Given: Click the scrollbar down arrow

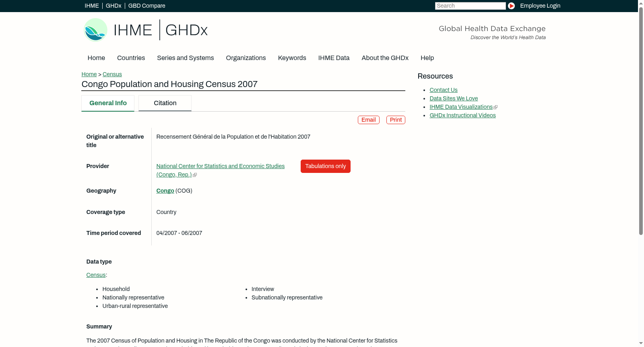Looking at the screenshot, I should pos(641,344).
